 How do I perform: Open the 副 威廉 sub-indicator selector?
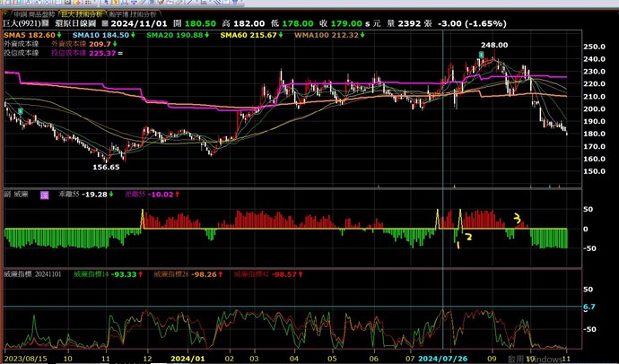[17, 193]
